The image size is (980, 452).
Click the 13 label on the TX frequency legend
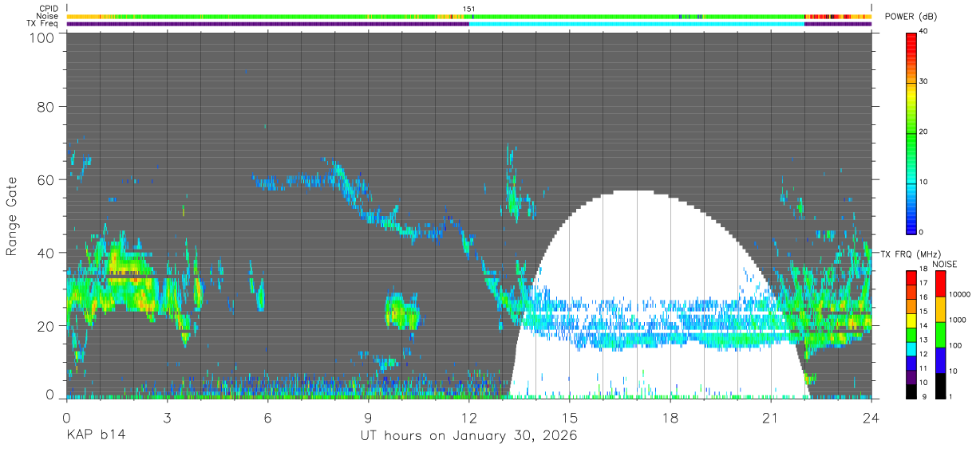(x=923, y=340)
